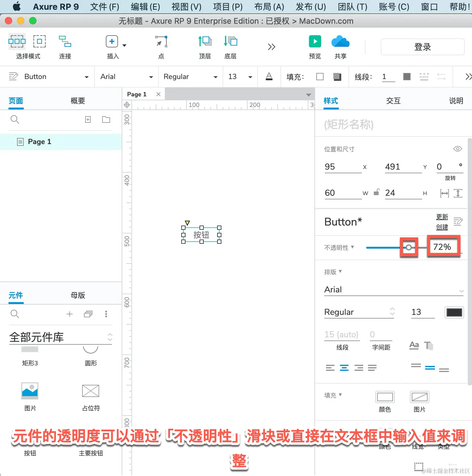Add a new page icon
472x476 pixels.
coord(88,119)
